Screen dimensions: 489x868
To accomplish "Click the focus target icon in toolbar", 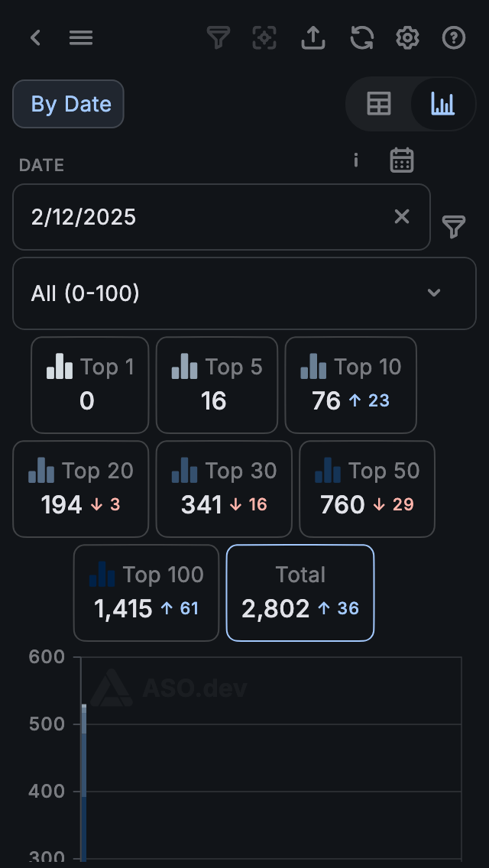I will point(264,37).
